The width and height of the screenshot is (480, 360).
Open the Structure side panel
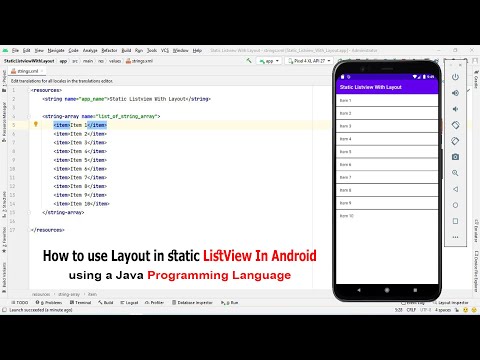4,204
